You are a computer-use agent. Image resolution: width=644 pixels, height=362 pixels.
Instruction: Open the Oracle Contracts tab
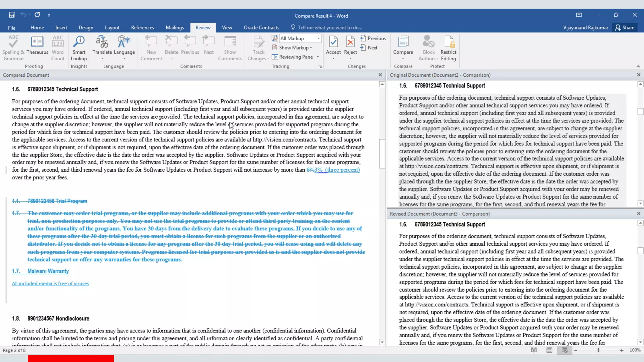coord(261,28)
